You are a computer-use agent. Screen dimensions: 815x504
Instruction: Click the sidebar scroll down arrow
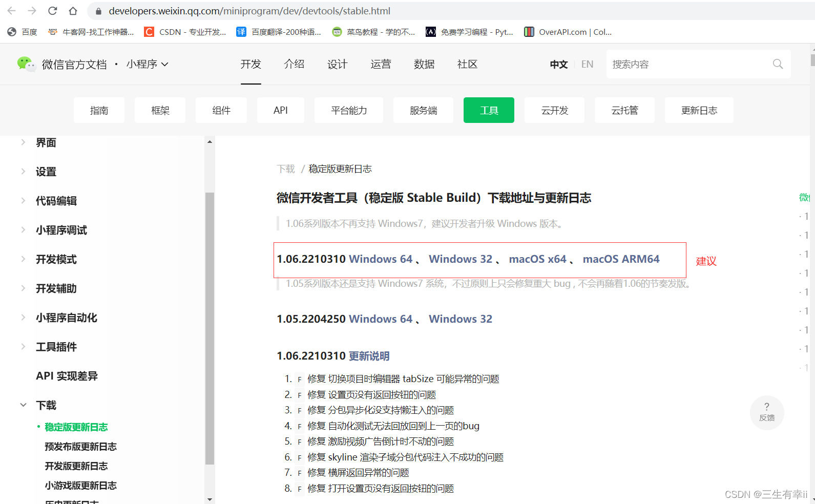pyautogui.click(x=210, y=499)
